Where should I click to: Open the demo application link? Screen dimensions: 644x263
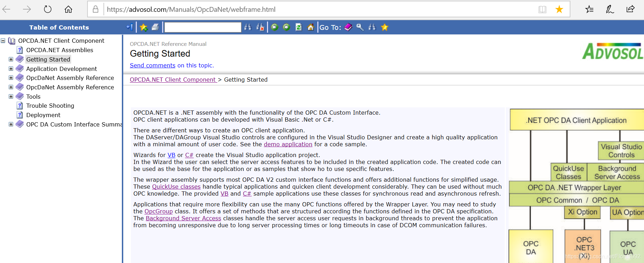(x=288, y=144)
